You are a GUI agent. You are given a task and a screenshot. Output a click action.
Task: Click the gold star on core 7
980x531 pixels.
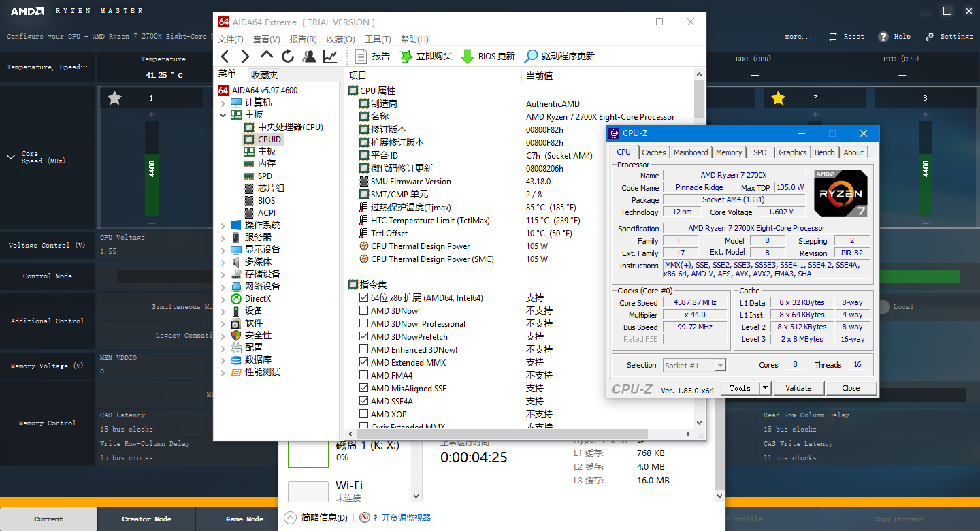click(778, 99)
